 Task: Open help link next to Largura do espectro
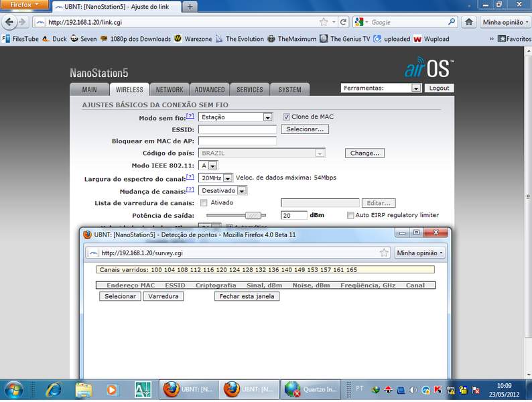(x=190, y=177)
